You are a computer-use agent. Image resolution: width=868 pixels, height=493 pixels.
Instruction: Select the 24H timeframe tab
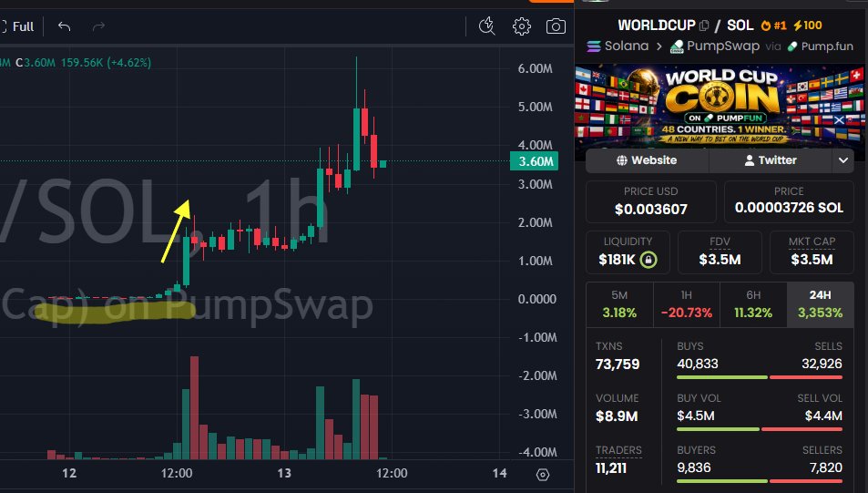pyautogui.click(x=821, y=303)
